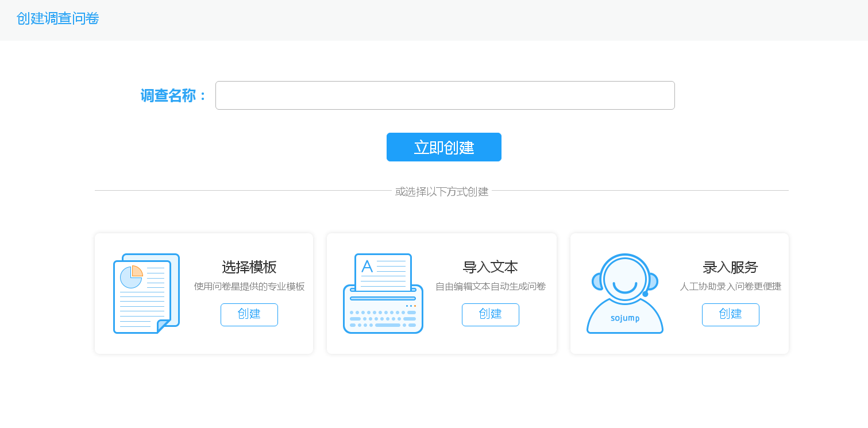Click the sojump headset support agent icon
Screen dimensions: 868x428
[625, 294]
